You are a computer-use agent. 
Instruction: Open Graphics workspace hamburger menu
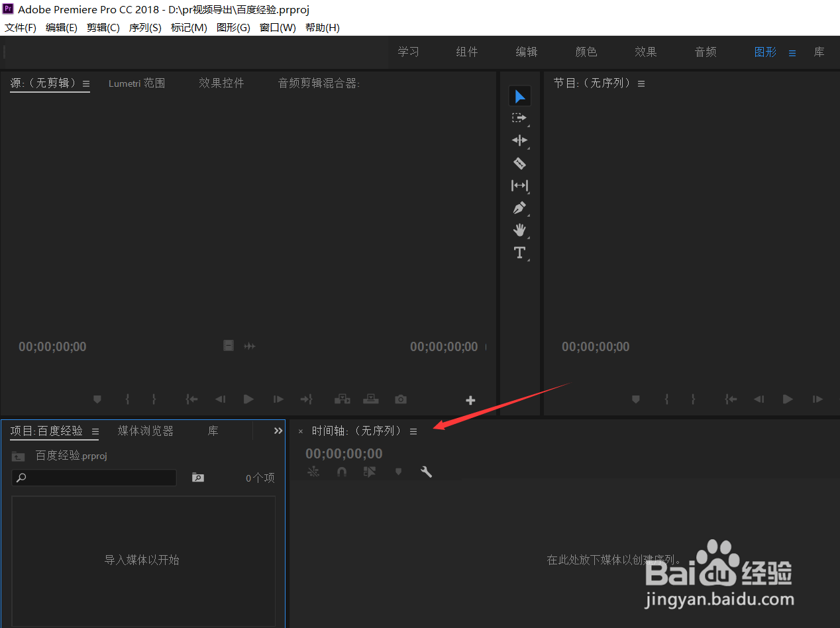pyautogui.click(x=792, y=53)
